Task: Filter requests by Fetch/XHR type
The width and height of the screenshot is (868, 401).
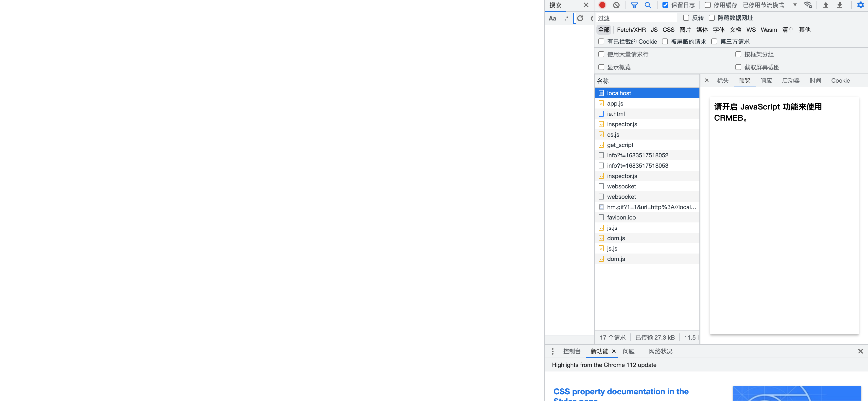Action: pos(631,30)
